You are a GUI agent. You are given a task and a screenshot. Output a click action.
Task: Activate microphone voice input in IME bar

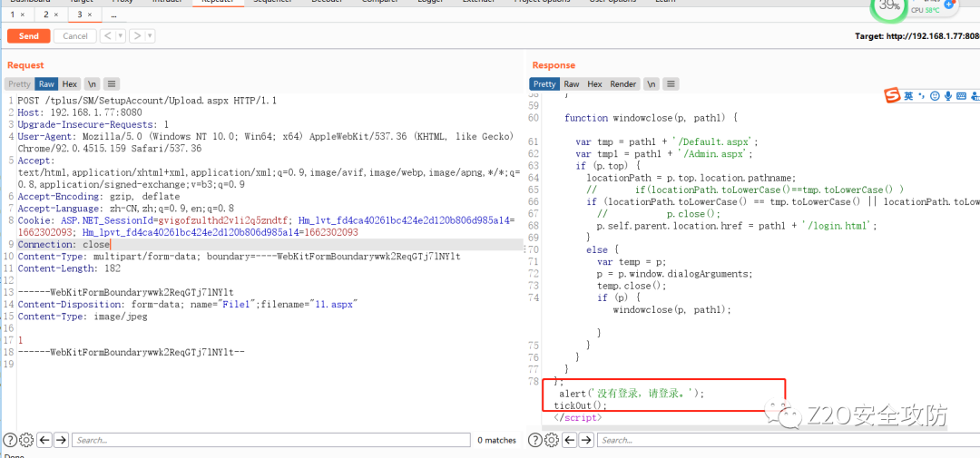tap(948, 95)
